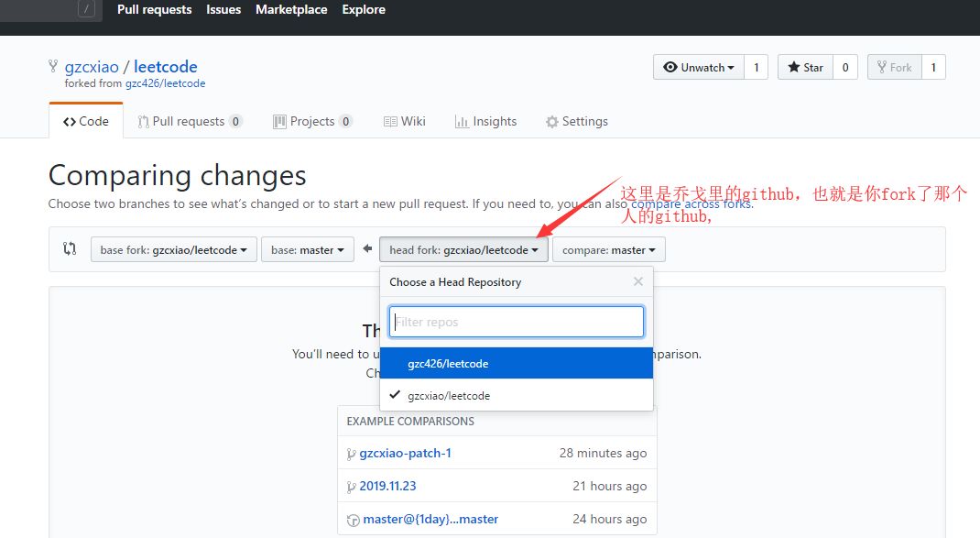
Task: Click the branch icon next to 2019.11.23
Action: [352, 487]
